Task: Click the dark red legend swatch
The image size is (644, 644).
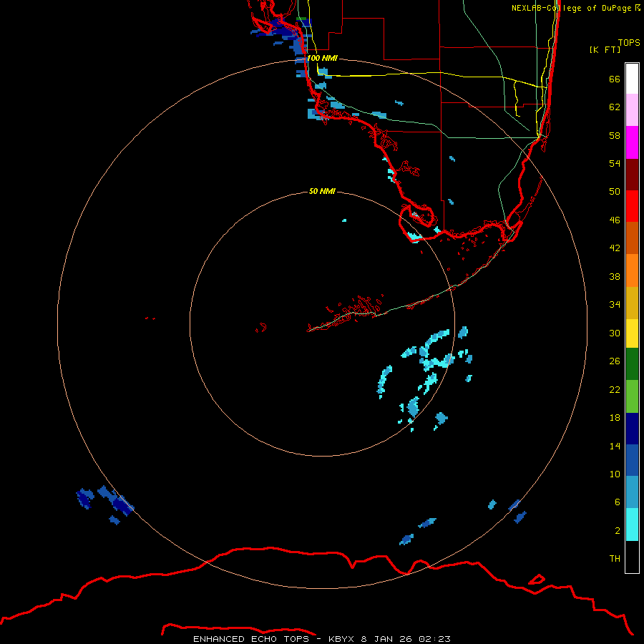Action: [x=632, y=175]
